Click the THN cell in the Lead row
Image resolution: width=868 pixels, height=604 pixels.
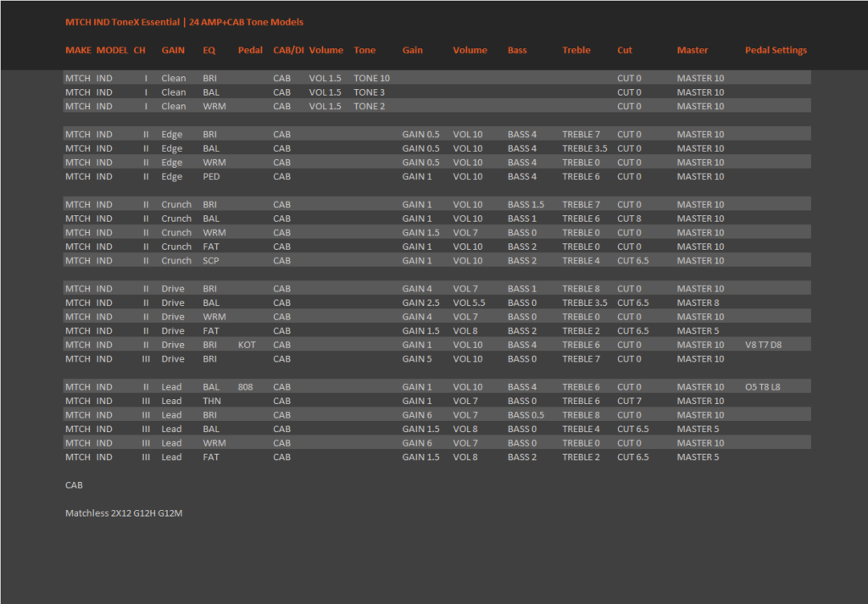pyautogui.click(x=211, y=401)
